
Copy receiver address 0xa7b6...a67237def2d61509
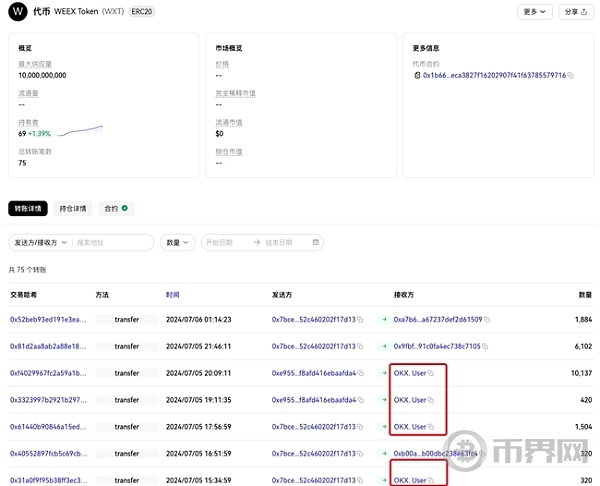pos(487,319)
